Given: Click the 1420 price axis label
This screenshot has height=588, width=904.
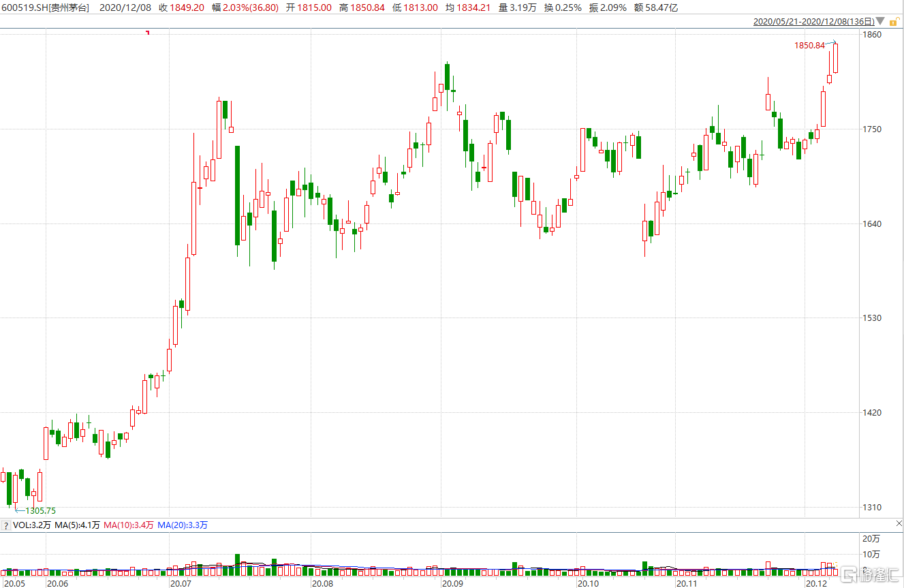Looking at the screenshot, I should (873, 412).
